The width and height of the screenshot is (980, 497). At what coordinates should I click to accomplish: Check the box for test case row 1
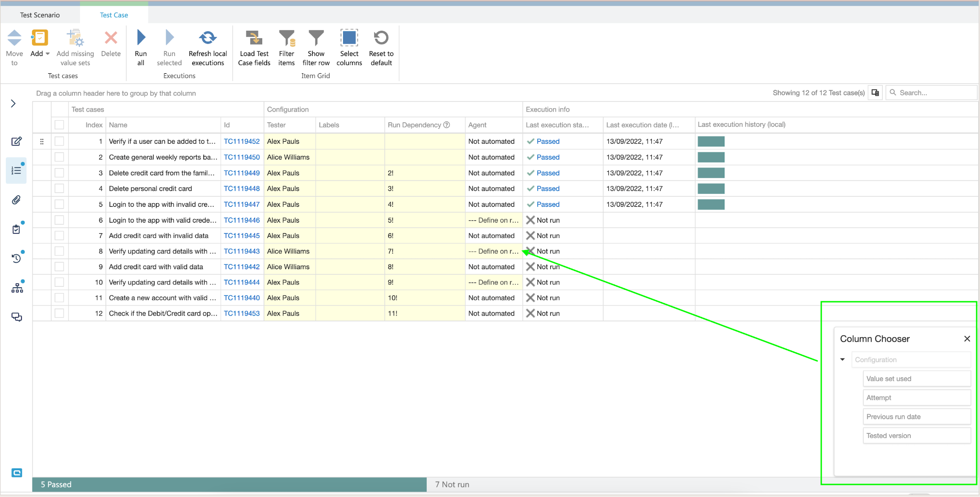tap(59, 141)
